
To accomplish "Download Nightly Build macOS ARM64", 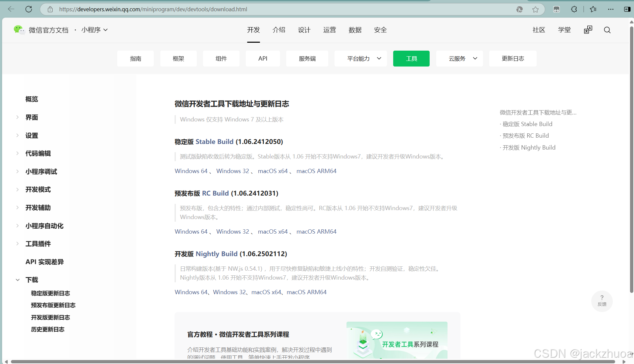I will point(307,292).
